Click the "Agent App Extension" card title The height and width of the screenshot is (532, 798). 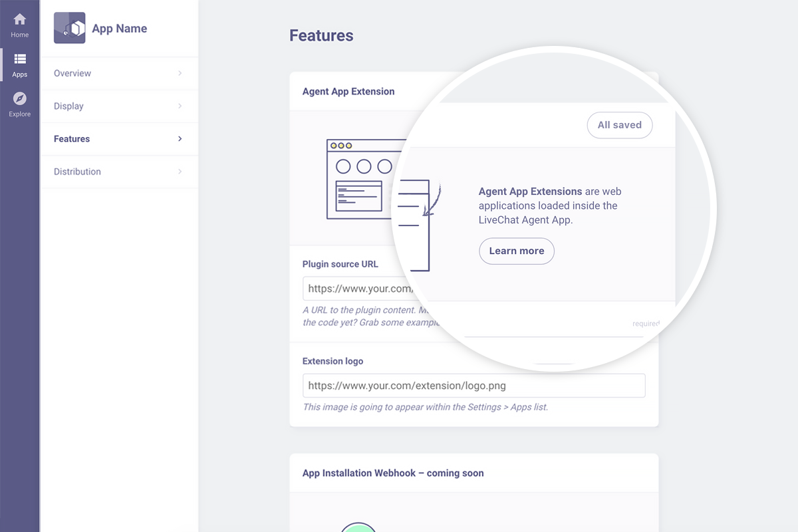(348, 92)
